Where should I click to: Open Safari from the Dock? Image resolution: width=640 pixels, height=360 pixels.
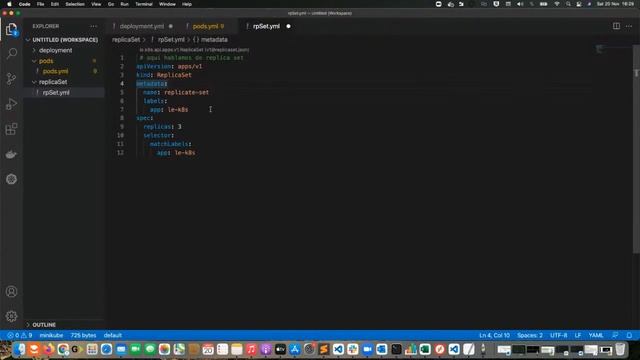coord(107,349)
